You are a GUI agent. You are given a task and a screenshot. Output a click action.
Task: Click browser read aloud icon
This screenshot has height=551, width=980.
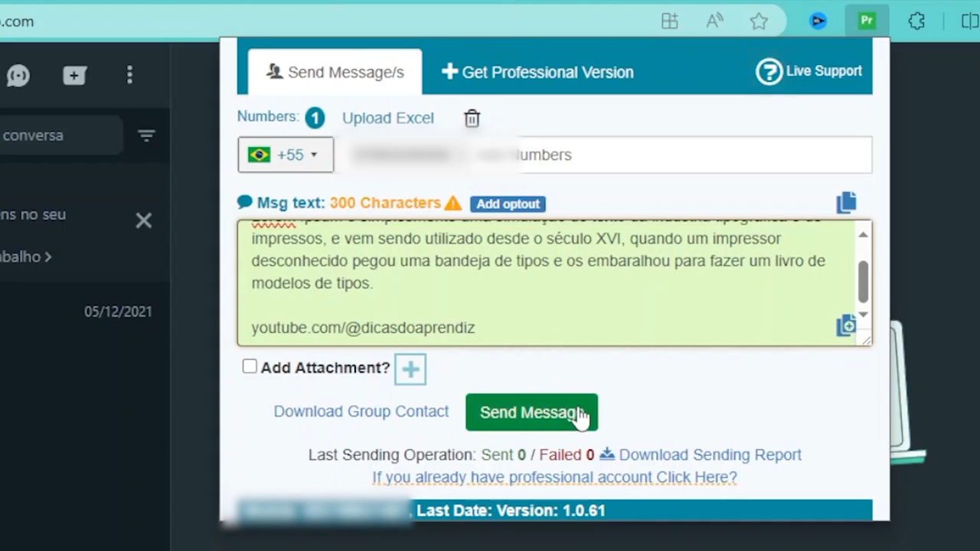tap(714, 21)
